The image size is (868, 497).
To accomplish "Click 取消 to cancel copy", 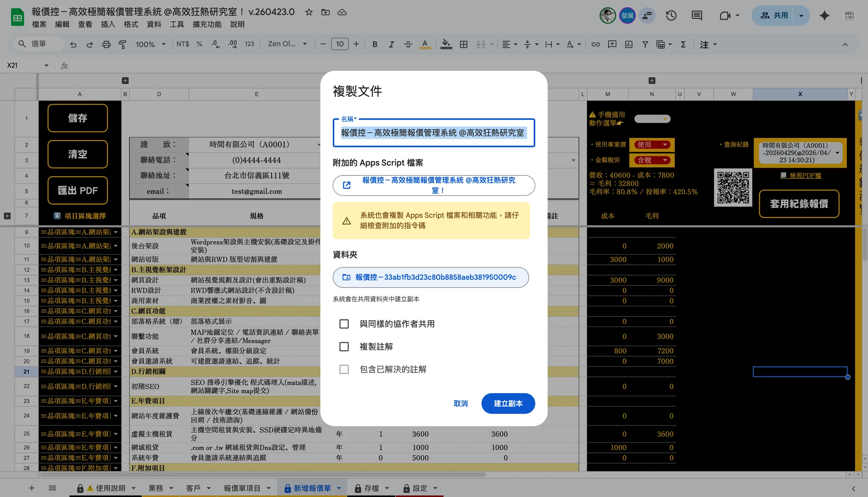I will tap(460, 403).
